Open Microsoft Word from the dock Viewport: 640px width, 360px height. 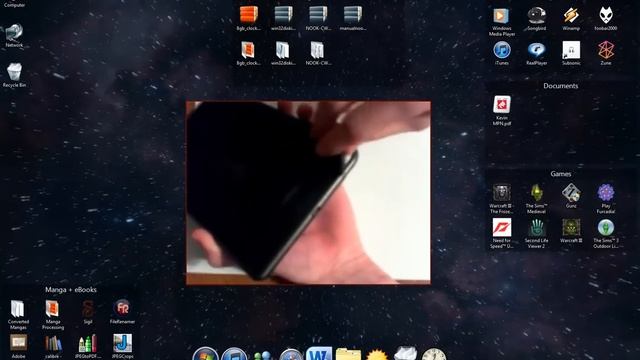(319, 353)
